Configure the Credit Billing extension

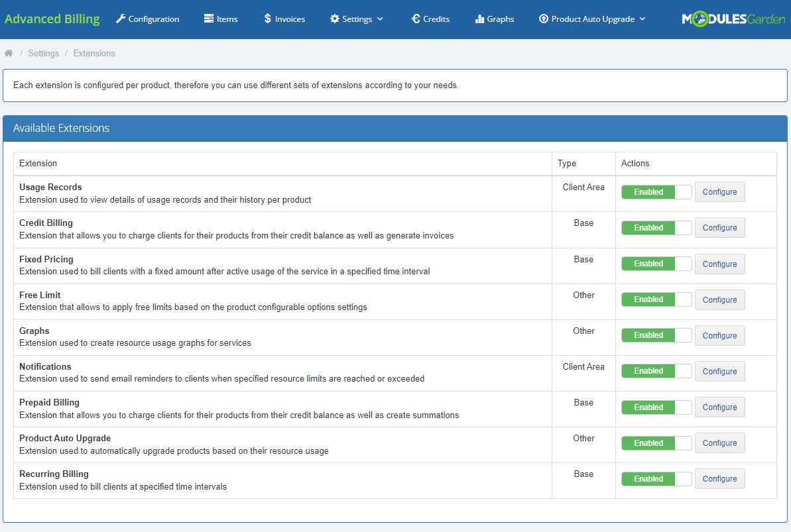point(719,228)
